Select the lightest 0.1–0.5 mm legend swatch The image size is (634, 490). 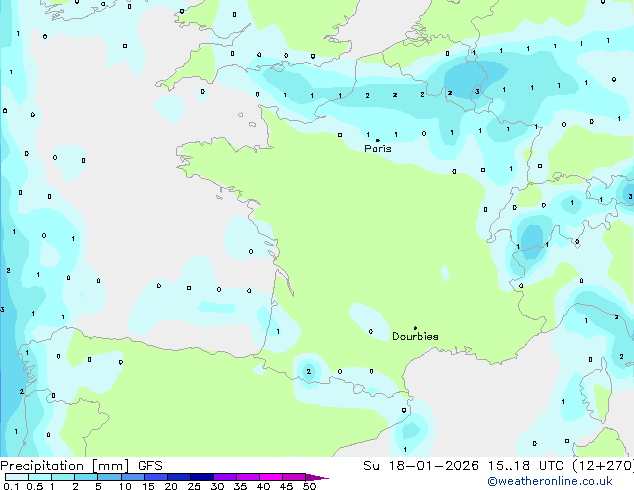[17, 477]
